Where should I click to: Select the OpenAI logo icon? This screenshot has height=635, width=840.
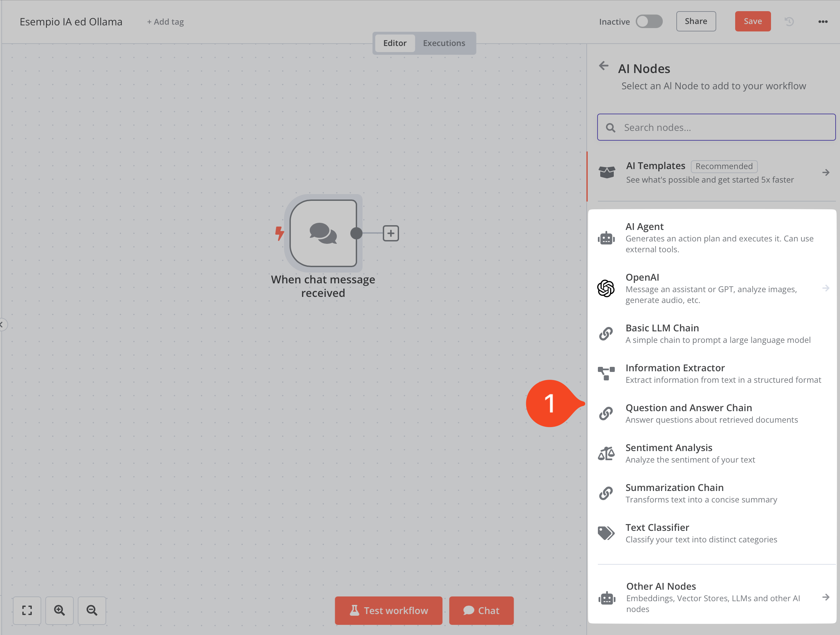click(606, 288)
